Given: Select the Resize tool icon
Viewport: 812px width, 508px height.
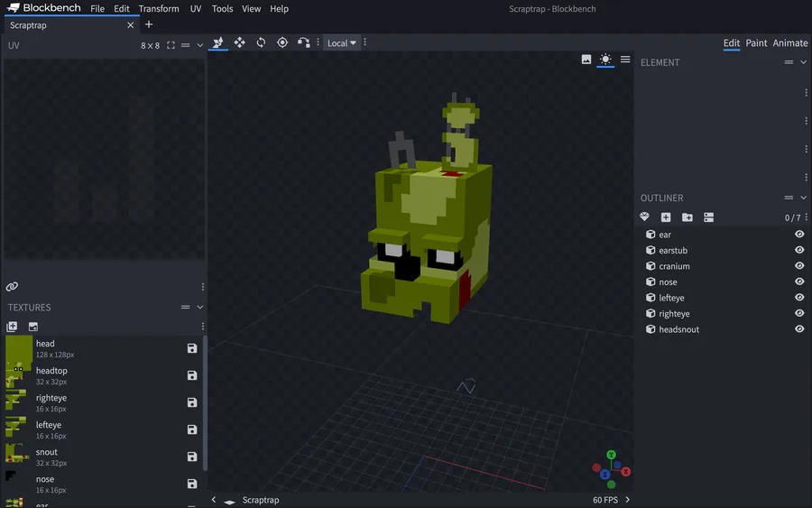Looking at the screenshot, I should click(x=239, y=42).
